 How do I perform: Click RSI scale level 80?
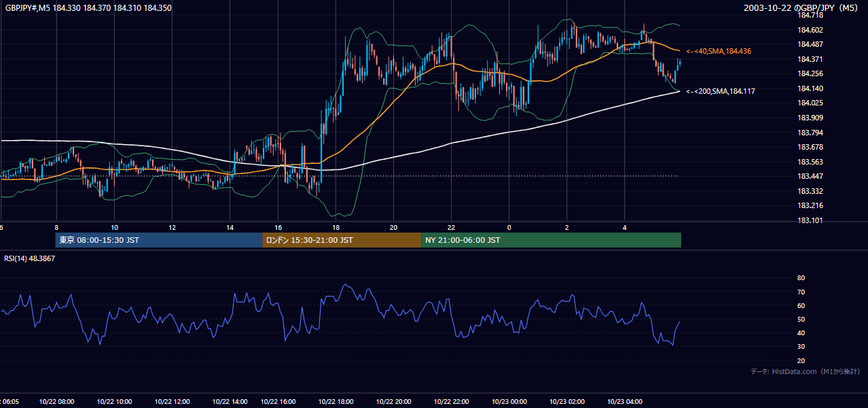tap(801, 278)
